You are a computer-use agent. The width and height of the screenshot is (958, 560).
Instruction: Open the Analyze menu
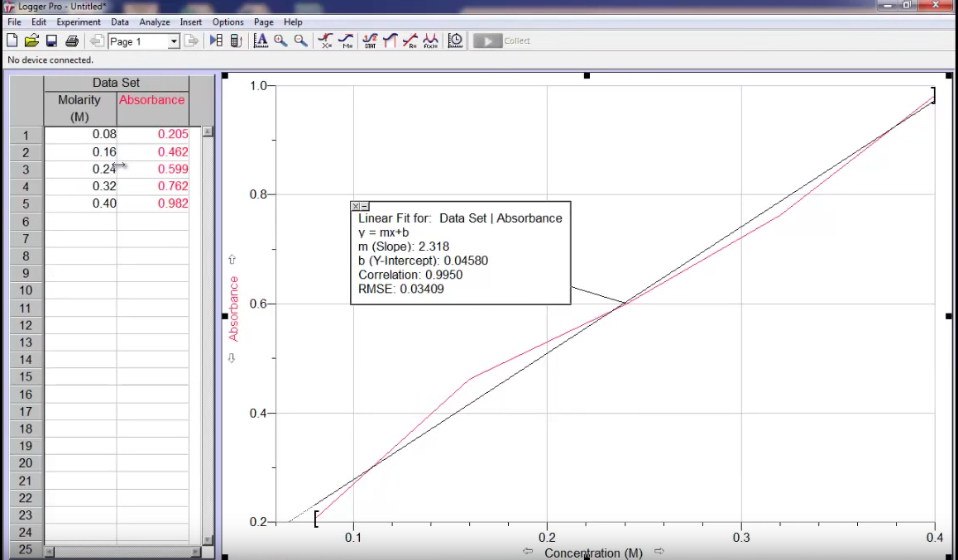(x=155, y=22)
